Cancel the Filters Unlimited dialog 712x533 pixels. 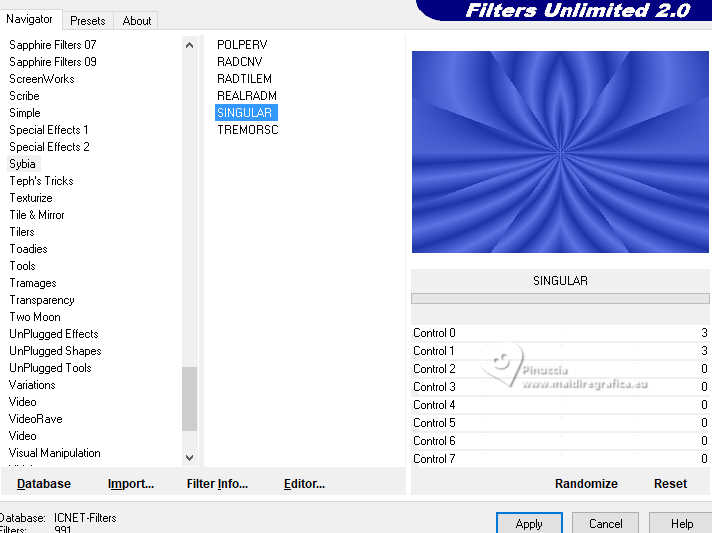coord(605,523)
